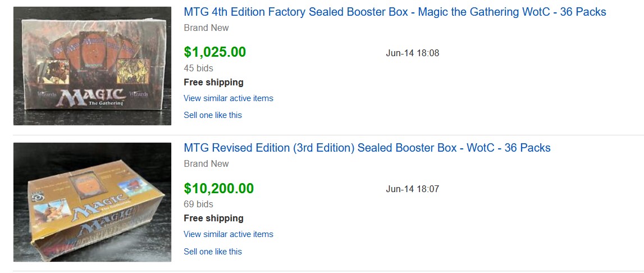This screenshot has height=273, width=644.
Task: Click the $10,200.00 sold price
Action: coord(219,188)
